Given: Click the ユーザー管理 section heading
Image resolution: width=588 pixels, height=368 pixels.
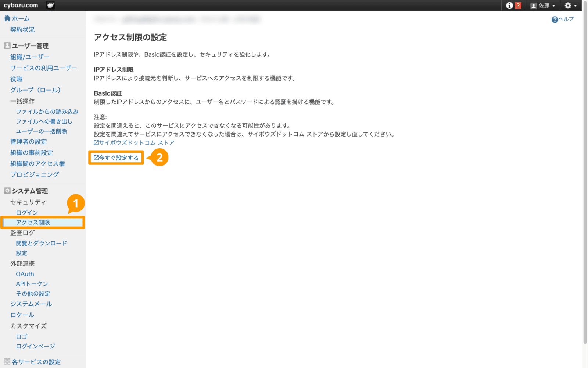Looking at the screenshot, I should [30, 46].
